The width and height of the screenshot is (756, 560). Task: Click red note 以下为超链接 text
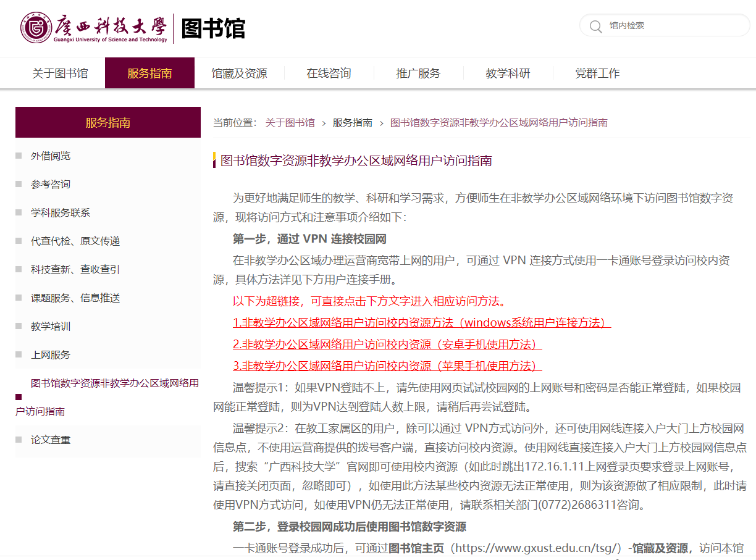pos(369,301)
